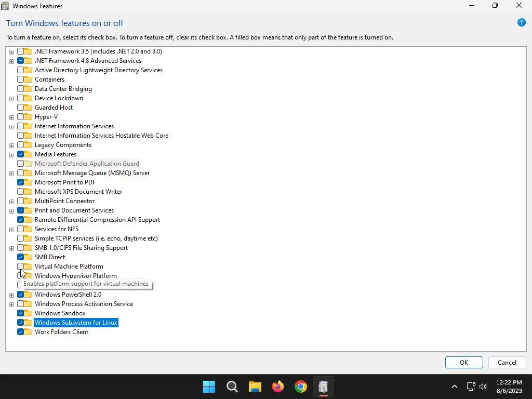Expand Media Features node

pyautogui.click(x=11, y=155)
